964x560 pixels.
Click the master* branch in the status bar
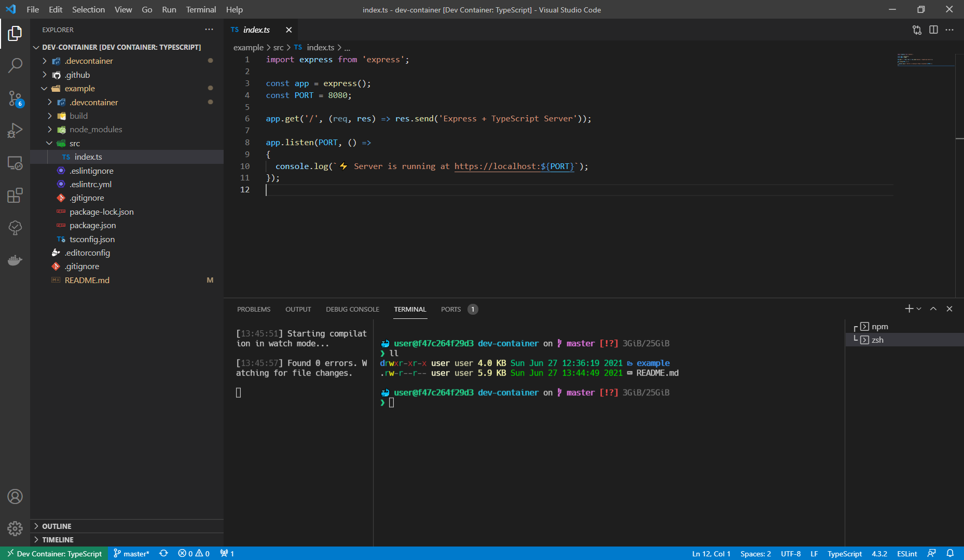coord(131,554)
